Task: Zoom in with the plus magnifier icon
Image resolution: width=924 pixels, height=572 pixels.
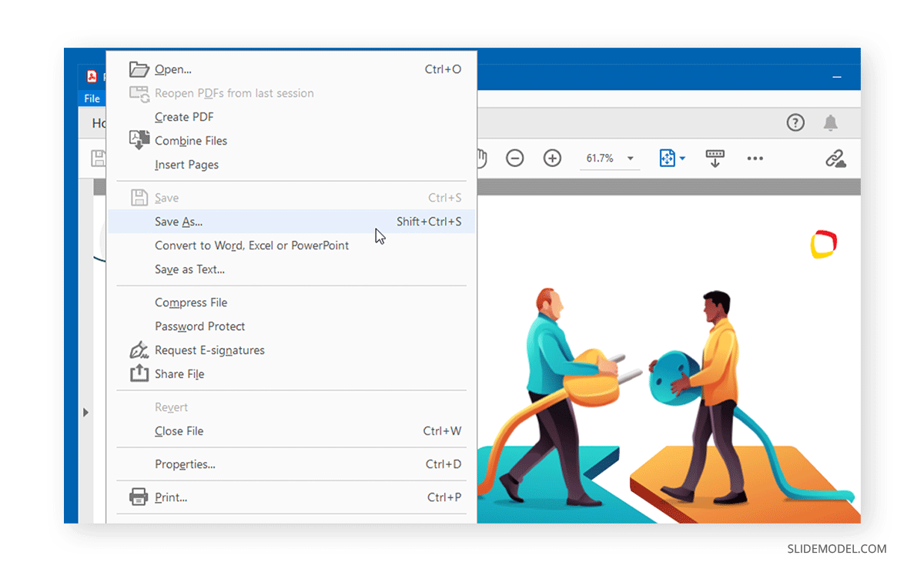Action: [x=552, y=159]
